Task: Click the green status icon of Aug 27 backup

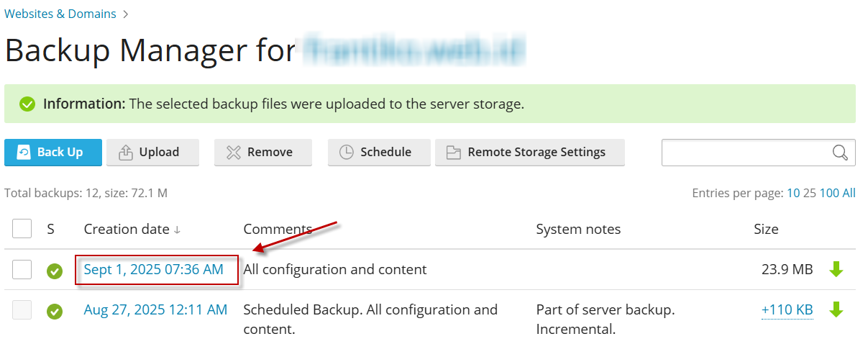Action: (55, 312)
